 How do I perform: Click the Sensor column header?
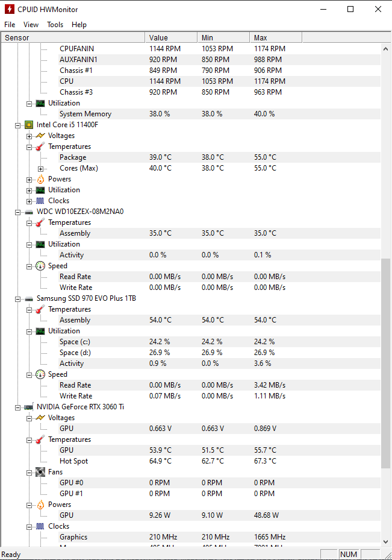pos(72,37)
